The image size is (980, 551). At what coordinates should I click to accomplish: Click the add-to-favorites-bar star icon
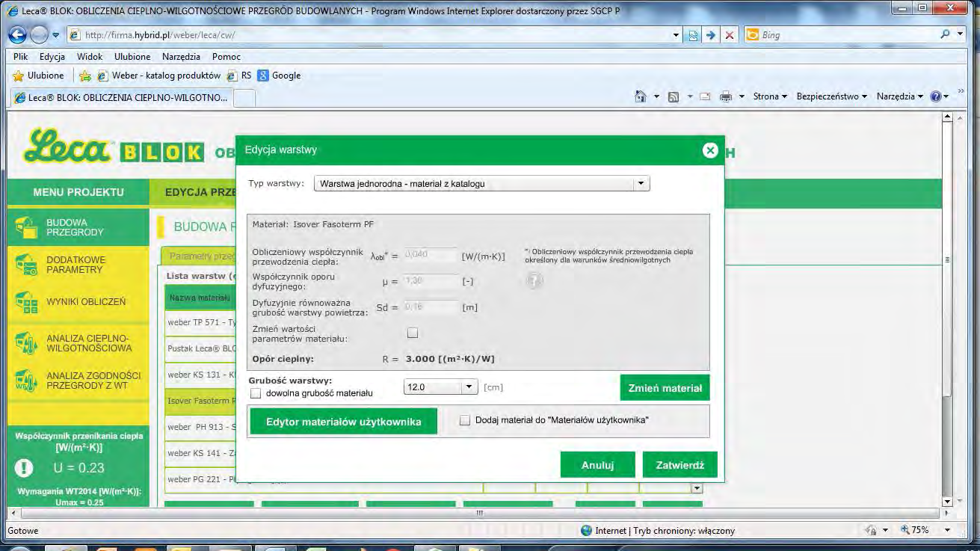[85, 76]
